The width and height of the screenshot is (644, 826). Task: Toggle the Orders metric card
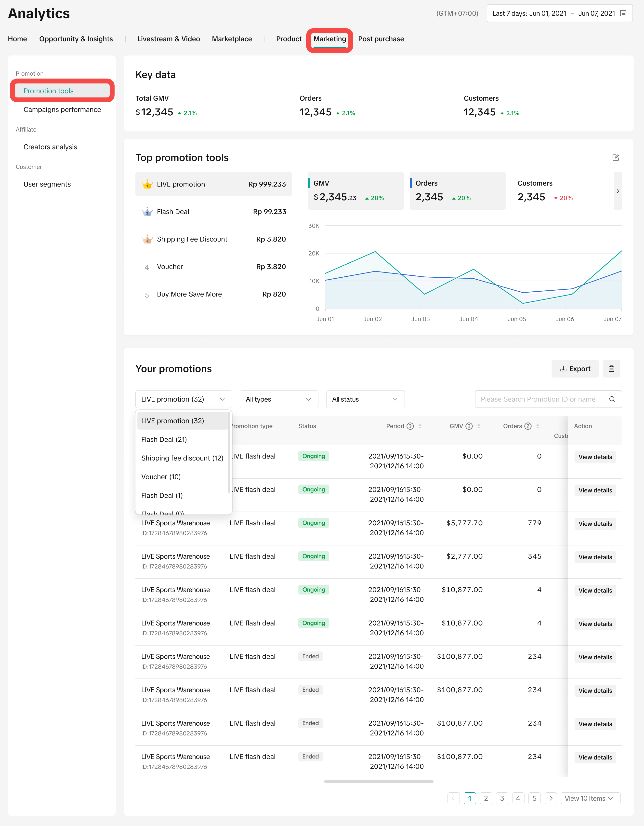[x=457, y=191]
